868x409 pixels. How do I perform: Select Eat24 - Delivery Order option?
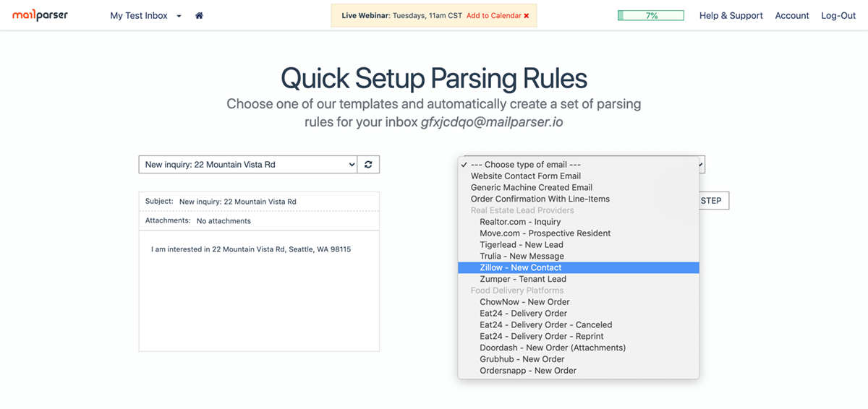579,314
